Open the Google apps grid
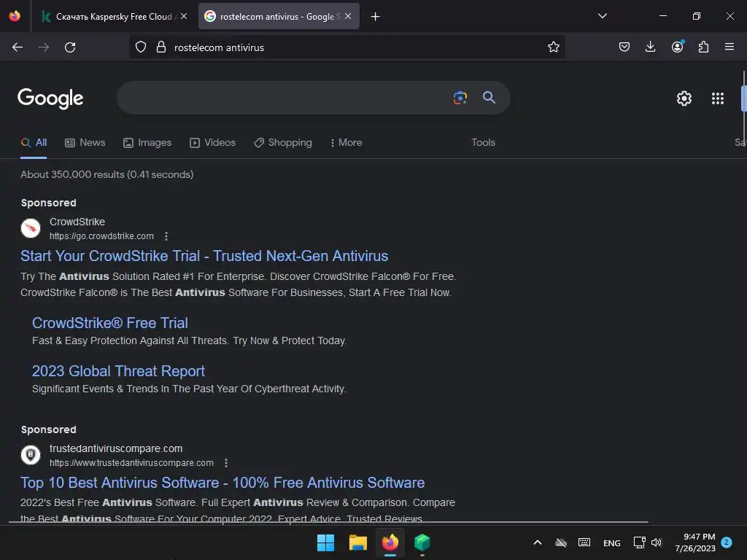Screen dimensions: 747x560 click(718, 98)
